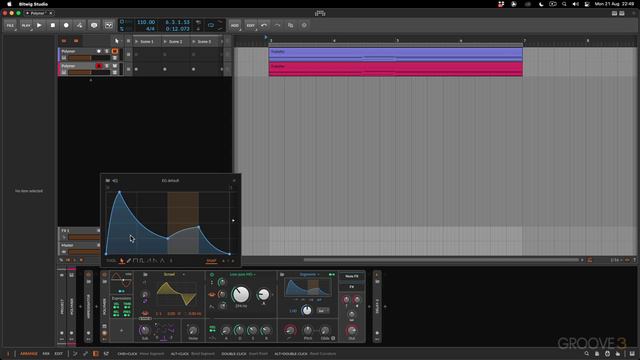Switch to the ARRANGE view
Viewport: 640px width, 360px height.
(29, 354)
